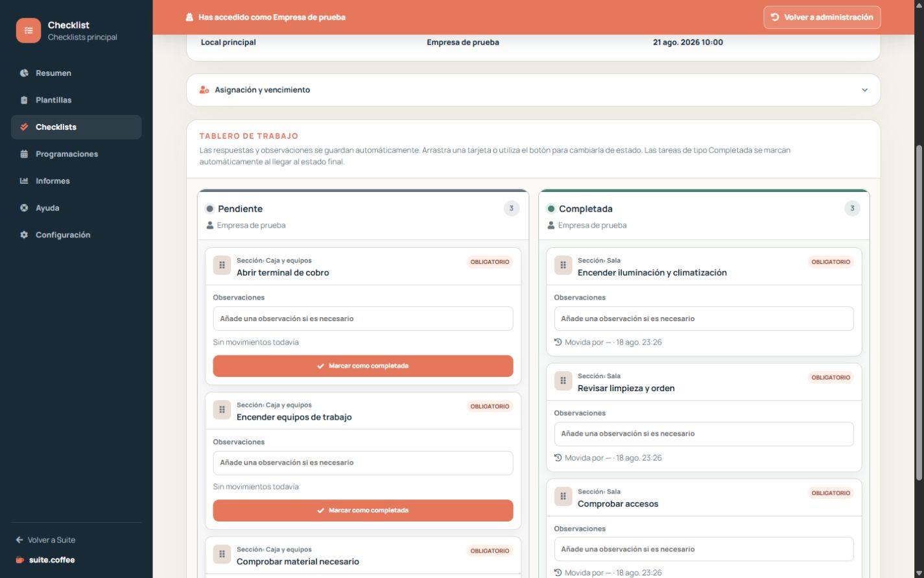Click the person icon under Pendiente heading
This screenshot has height=578, width=924.
(210, 225)
